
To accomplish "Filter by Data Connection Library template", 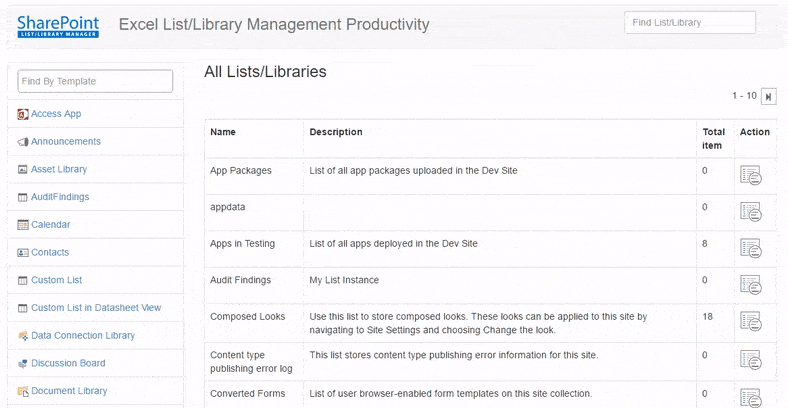I will click(83, 335).
